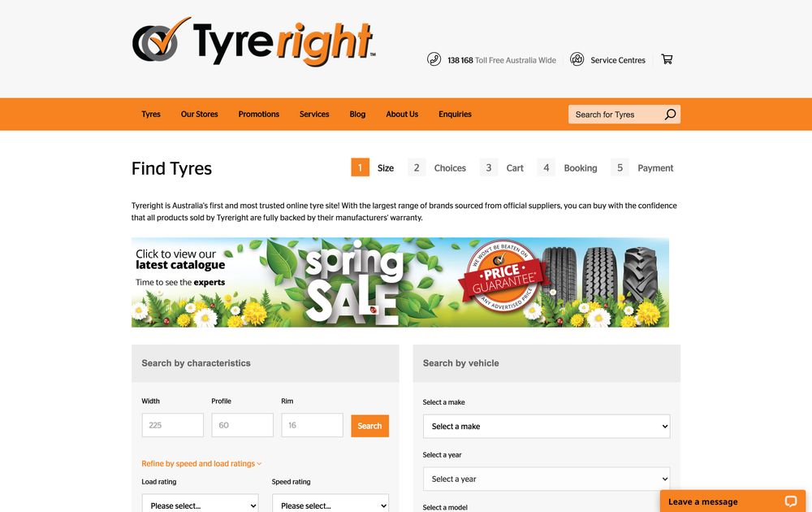Go to the Enquiries page

point(455,114)
